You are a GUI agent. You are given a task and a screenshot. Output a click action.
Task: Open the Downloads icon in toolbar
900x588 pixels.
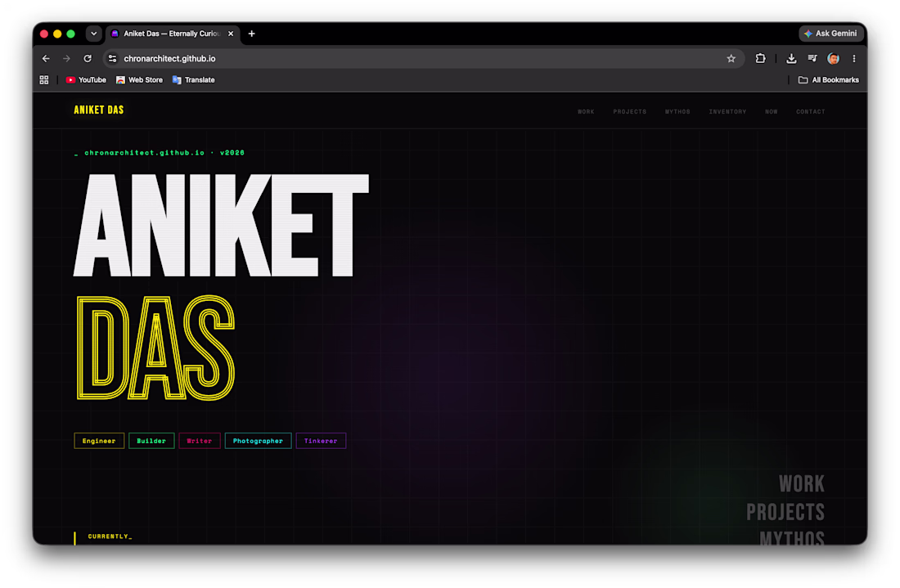pos(791,59)
